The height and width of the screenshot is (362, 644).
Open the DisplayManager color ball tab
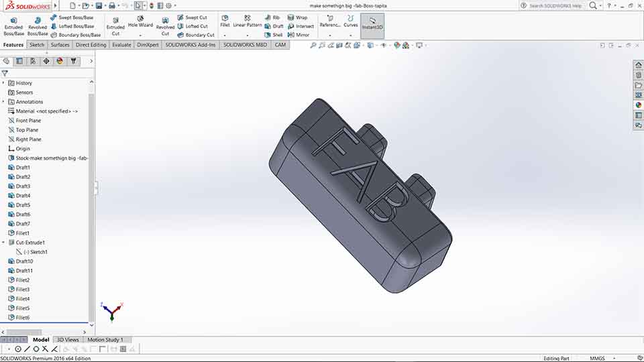tap(60, 61)
